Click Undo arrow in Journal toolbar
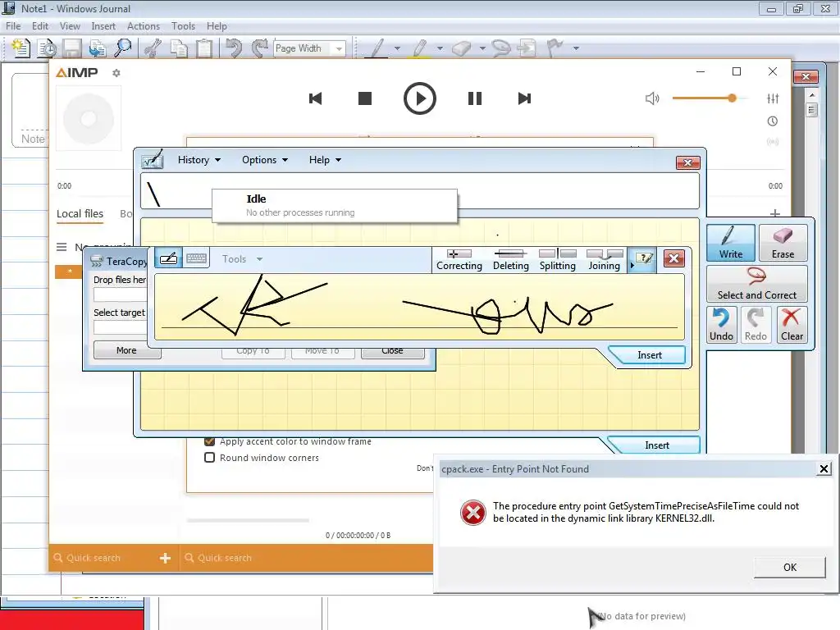 [x=234, y=48]
